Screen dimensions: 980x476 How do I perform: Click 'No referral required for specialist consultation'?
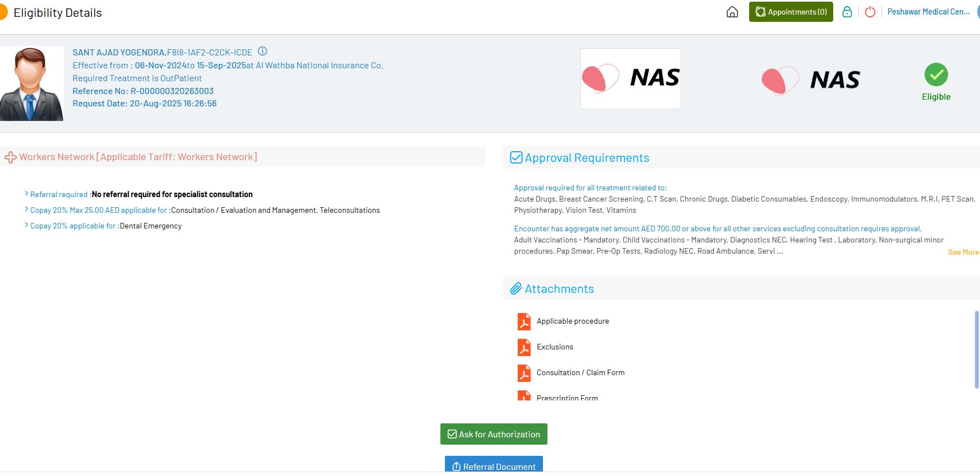172,194
